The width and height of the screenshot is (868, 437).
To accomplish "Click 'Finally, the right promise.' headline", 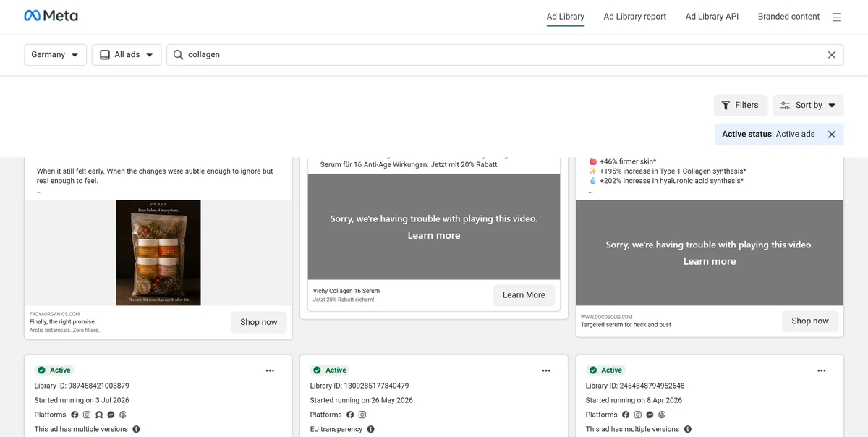I will click(63, 322).
